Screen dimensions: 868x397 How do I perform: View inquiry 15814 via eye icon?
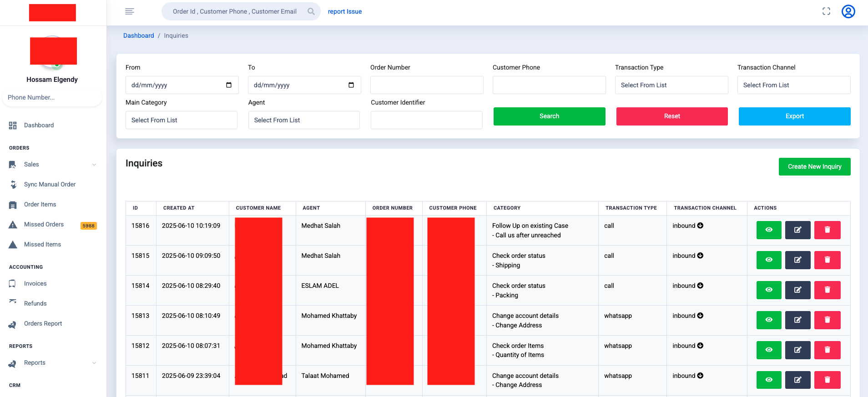click(x=768, y=290)
